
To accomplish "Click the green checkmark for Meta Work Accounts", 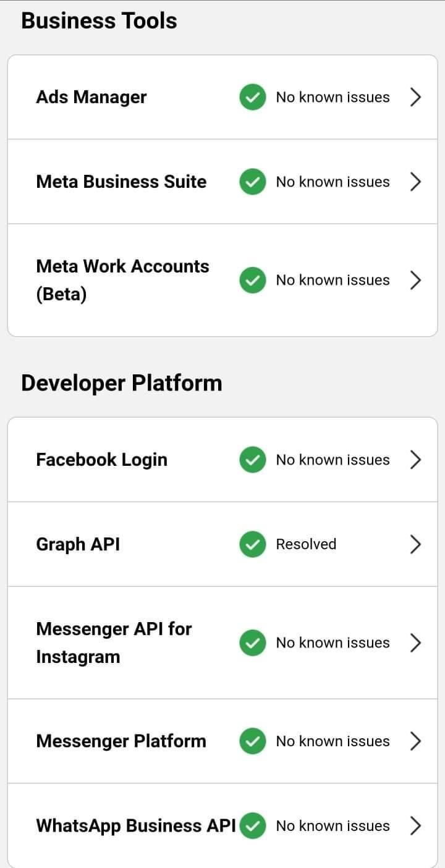I will point(252,280).
